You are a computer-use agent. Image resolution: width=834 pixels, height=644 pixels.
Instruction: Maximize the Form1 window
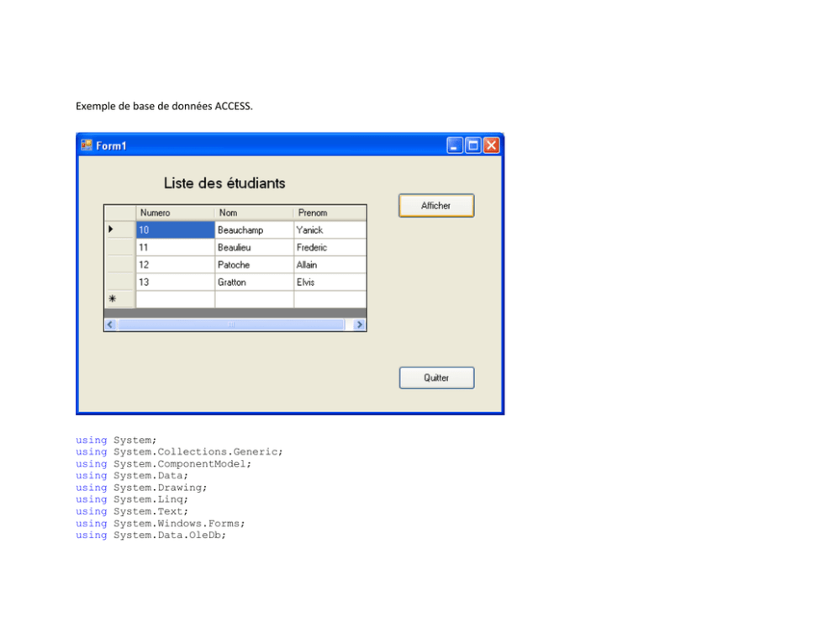click(x=472, y=145)
